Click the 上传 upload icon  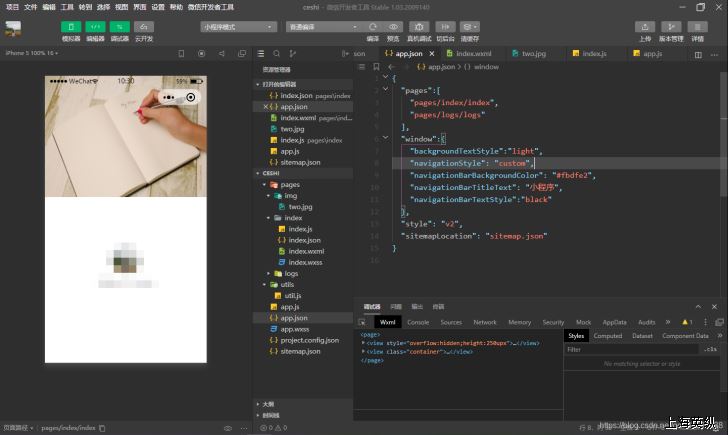645,27
